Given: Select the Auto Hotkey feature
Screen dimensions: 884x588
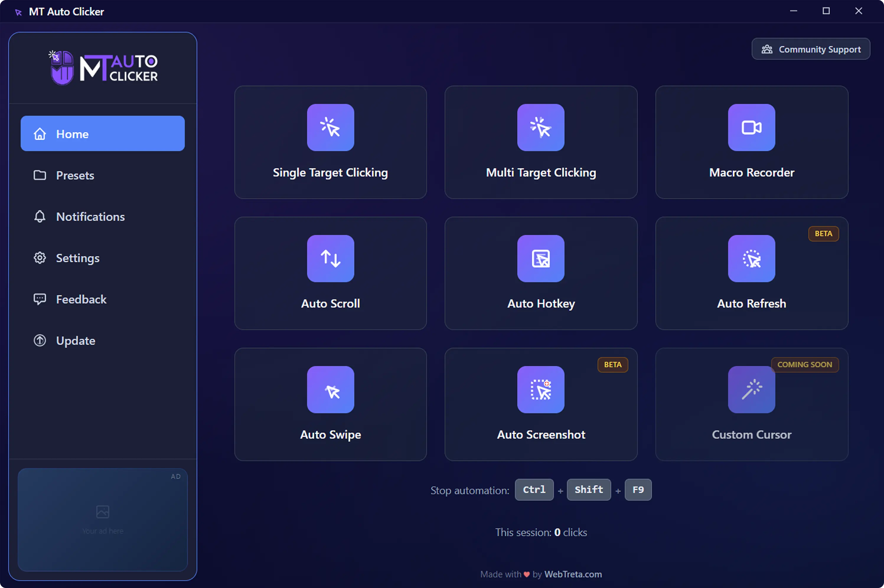Looking at the screenshot, I should pyautogui.click(x=541, y=273).
